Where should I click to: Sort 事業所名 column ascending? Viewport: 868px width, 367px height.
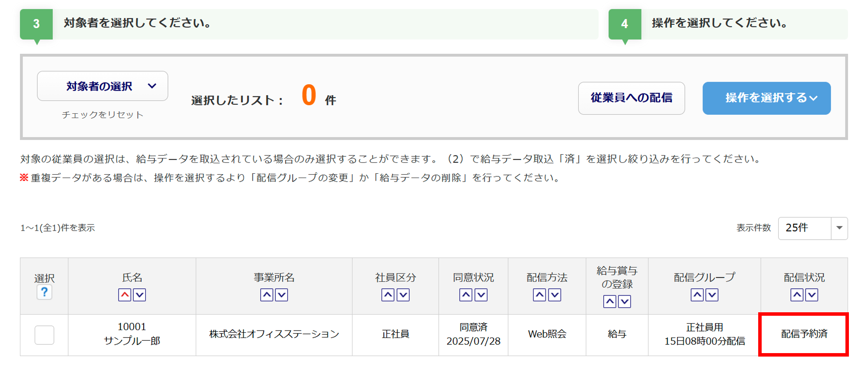pos(266,295)
